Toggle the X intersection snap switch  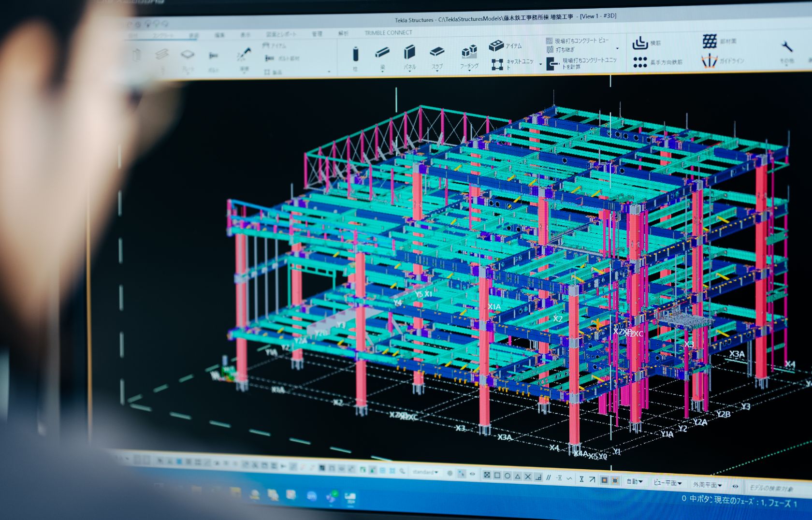pos(528,477)
